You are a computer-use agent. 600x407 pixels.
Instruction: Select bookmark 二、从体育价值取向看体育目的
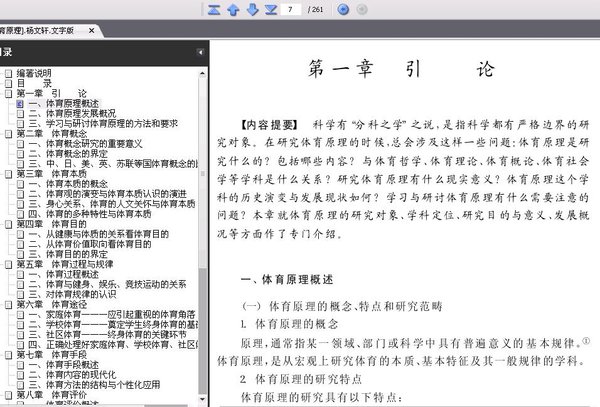pyautogui.click(x=90, y=244)
